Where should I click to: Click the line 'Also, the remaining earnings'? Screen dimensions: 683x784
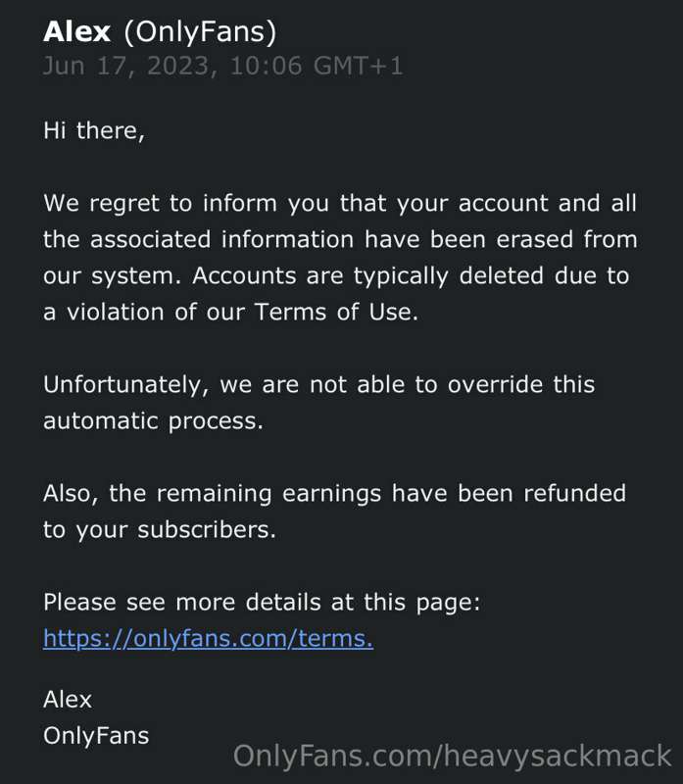pos(334,494)
